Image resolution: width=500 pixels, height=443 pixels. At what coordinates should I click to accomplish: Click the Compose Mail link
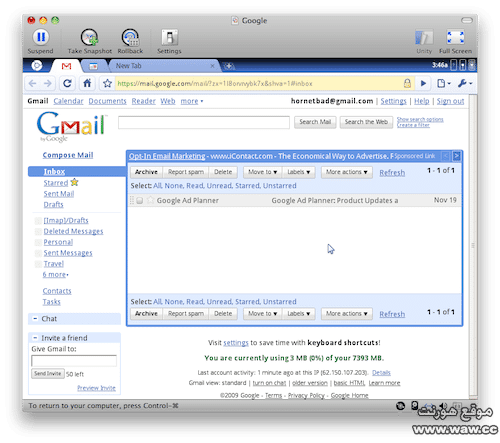click(x=68, y=155)
